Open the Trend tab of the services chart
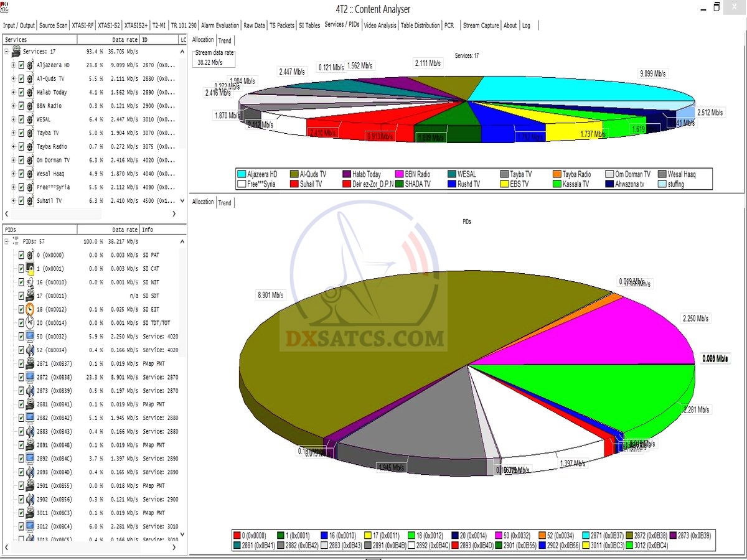 tap(225, 40)
